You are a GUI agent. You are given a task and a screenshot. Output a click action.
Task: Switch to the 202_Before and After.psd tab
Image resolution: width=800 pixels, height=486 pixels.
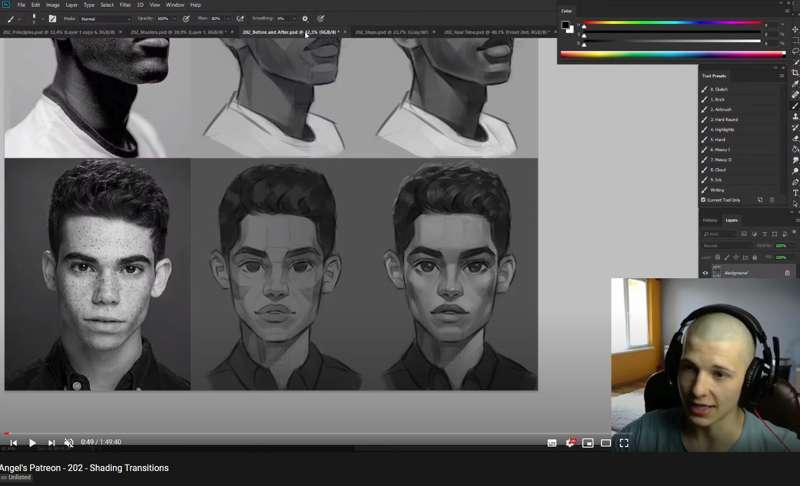point(289,32)
